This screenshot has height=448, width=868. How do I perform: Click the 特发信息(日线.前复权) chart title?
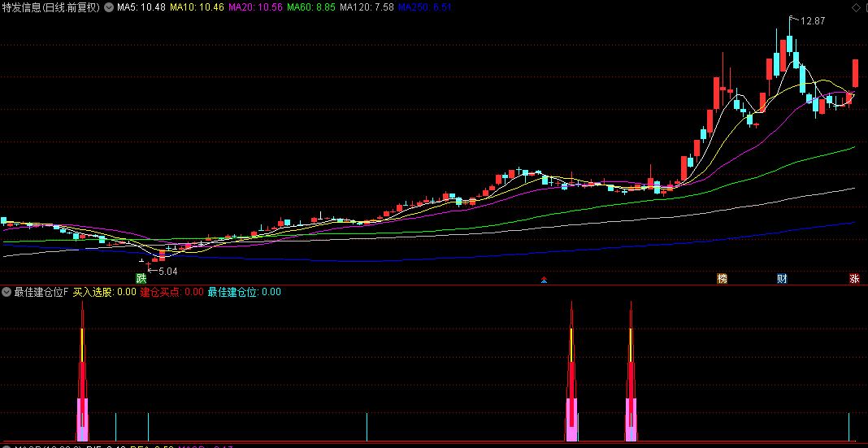[x=51, y=8]
